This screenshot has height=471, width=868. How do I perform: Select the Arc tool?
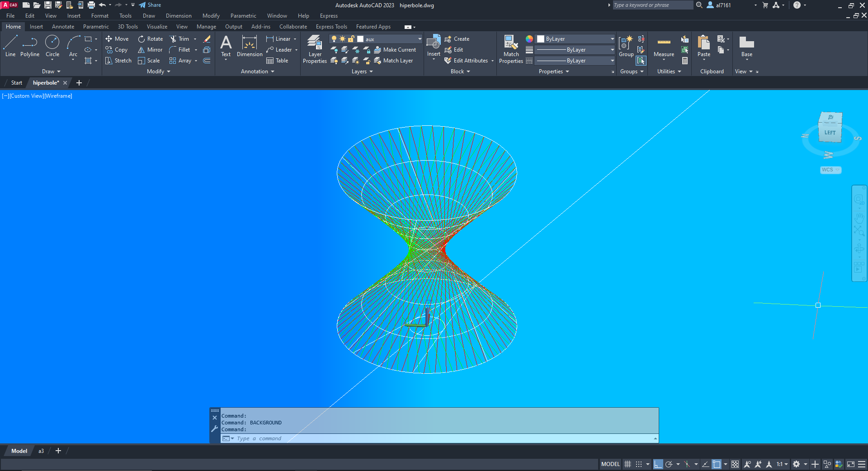tap(73, 46)
